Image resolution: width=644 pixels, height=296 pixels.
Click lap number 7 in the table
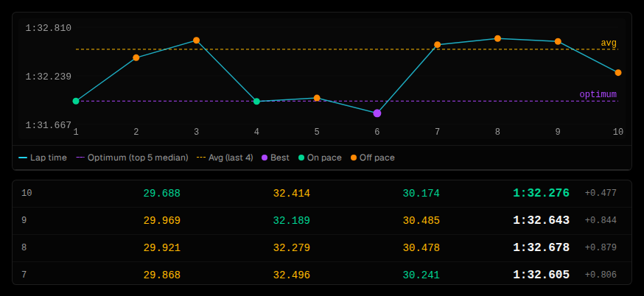[24, 275]
